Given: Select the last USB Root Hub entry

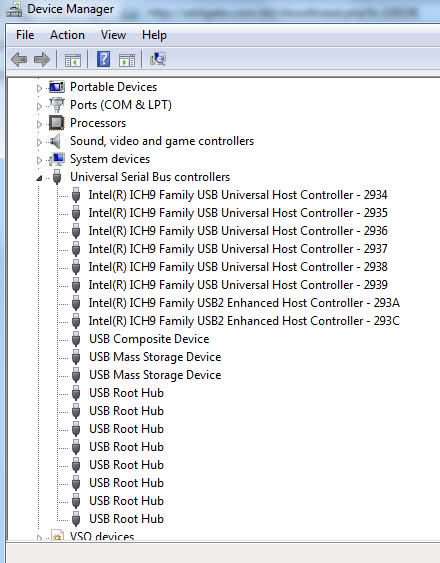Looking at the screenshot, I should 126,518.
